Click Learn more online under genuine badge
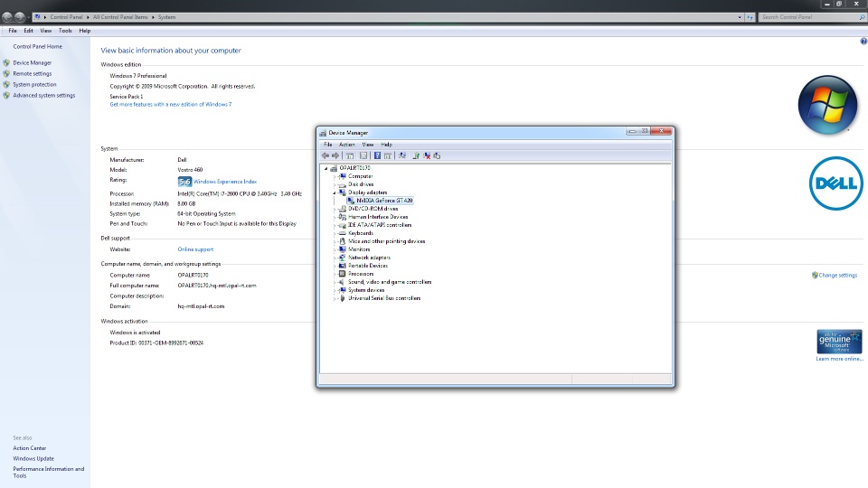The image size is (868, 488). pyautogui.click(x=839, y=359)
